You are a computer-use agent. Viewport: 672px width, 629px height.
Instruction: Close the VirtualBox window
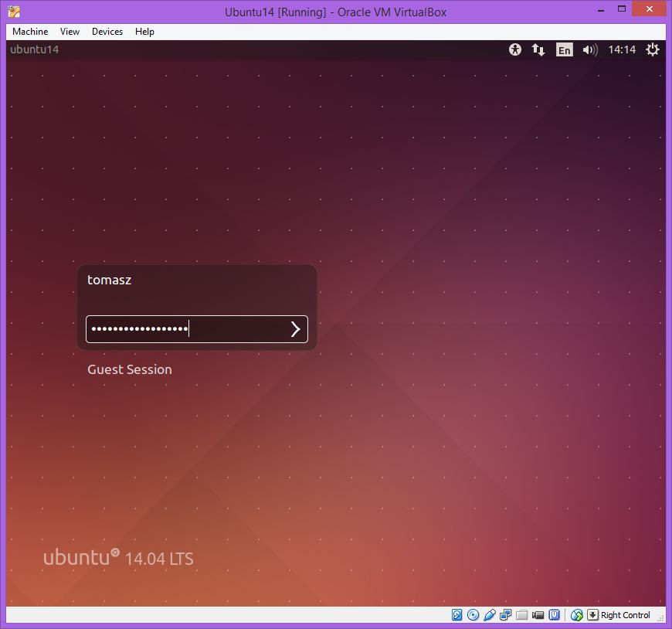pyautogui.click(x=650, y=9)
